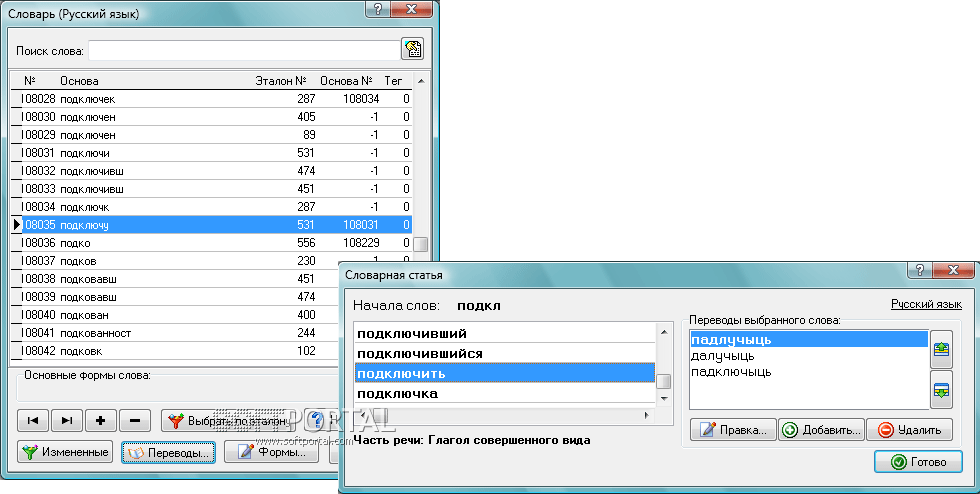Click Выбрать по эталону button

pyautogui.click(x=228, y=421)
